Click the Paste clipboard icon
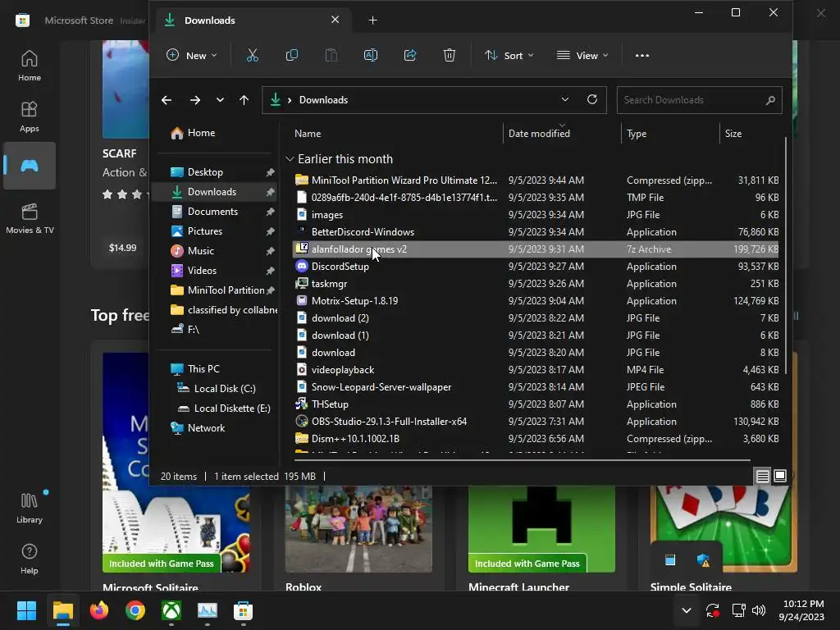840x630 pixels. pyautogui.click(x=331, y=55)
